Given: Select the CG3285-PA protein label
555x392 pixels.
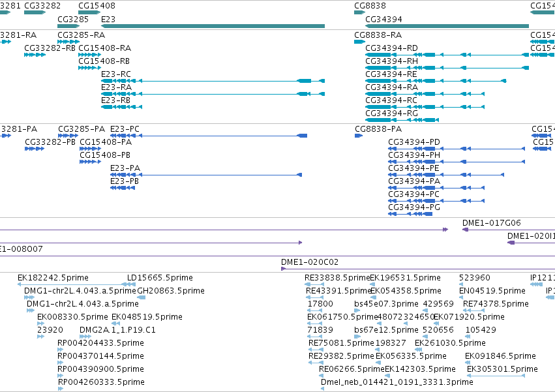Looking at the screenshot, I should [82, 129].
